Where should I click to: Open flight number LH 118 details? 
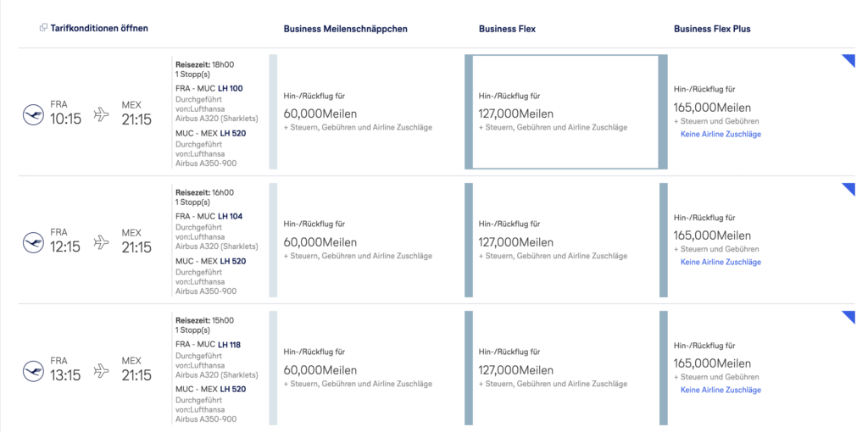point(229,345)
